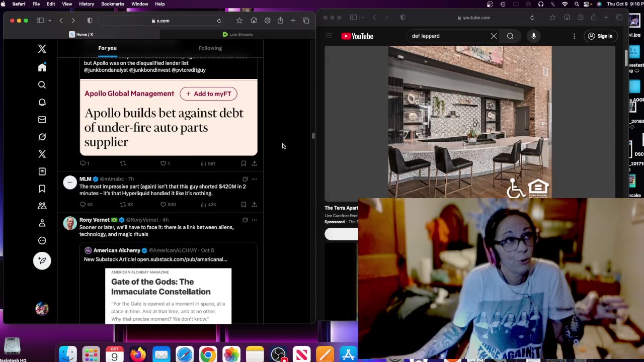Launch Firefox from the Dock

138,354
